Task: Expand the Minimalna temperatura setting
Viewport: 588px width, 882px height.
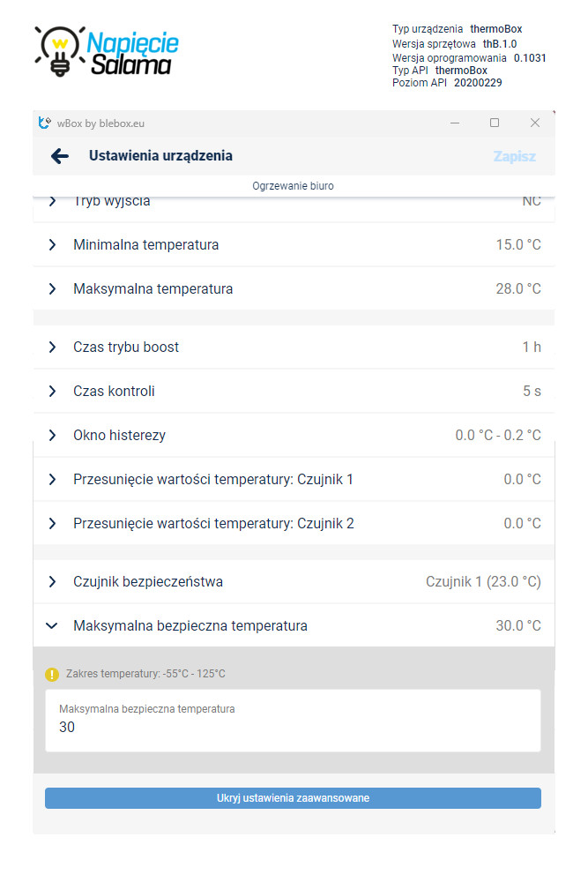Action: (294, 244)
